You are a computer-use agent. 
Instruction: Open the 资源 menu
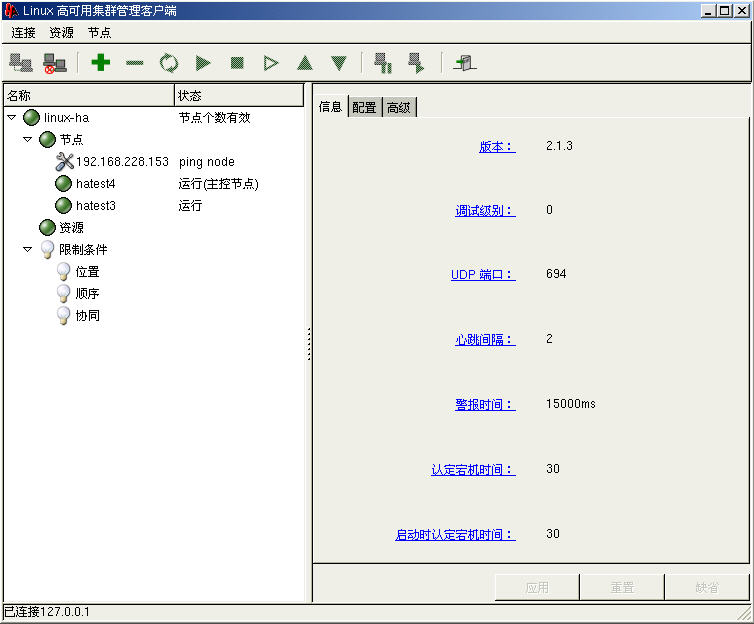click(61, 33)
